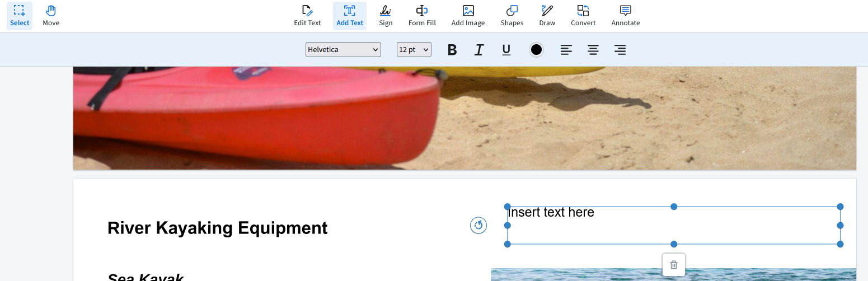This screenshot has height=281, width=868.
Task: Toggle italic formatting
Action: coord(478,50)
